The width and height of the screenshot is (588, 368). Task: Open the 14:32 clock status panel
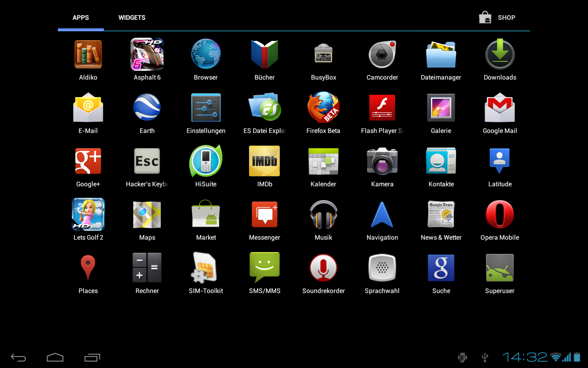525,357
